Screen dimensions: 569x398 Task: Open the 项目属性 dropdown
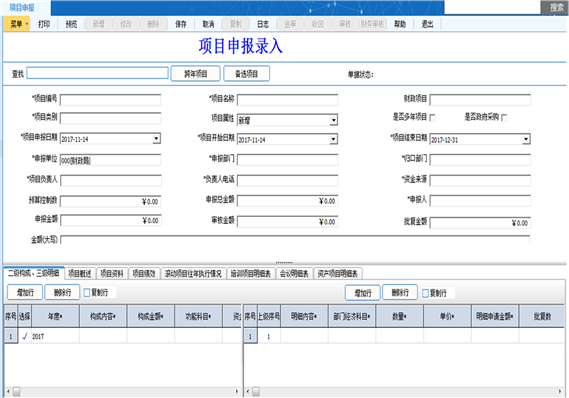333,120
